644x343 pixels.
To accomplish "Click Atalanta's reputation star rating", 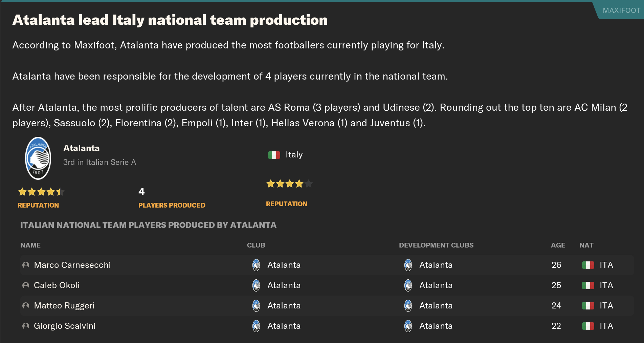I will click(41, 192).
